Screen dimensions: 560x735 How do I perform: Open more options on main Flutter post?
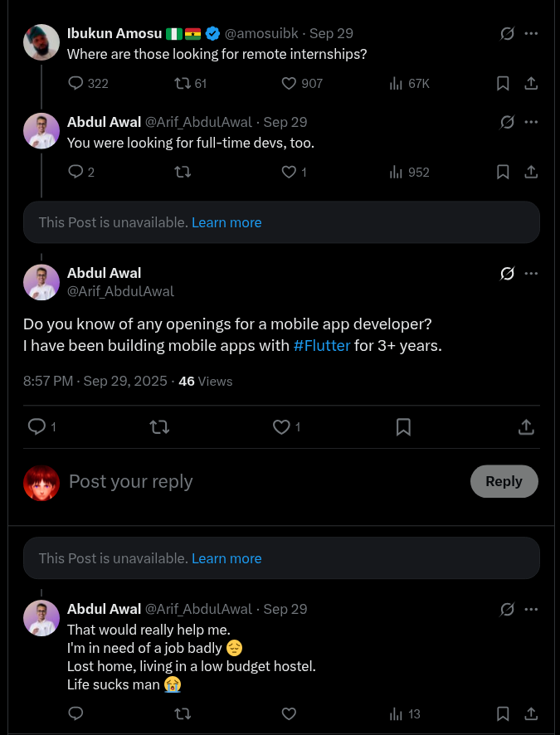coord(532,274)
